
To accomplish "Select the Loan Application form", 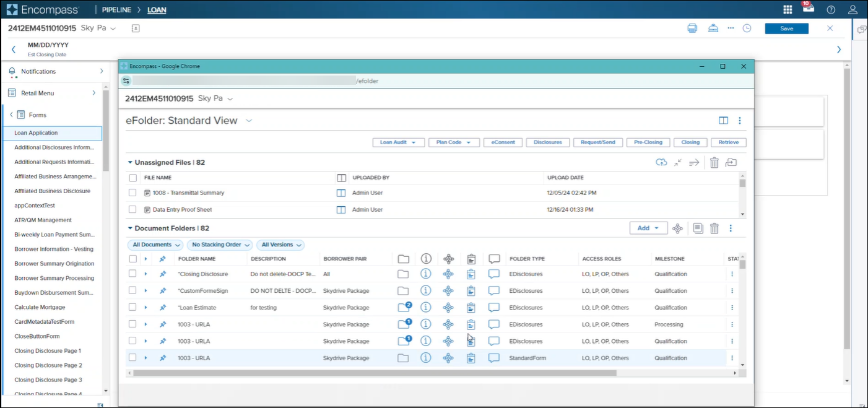I will [x=54, y=133].
